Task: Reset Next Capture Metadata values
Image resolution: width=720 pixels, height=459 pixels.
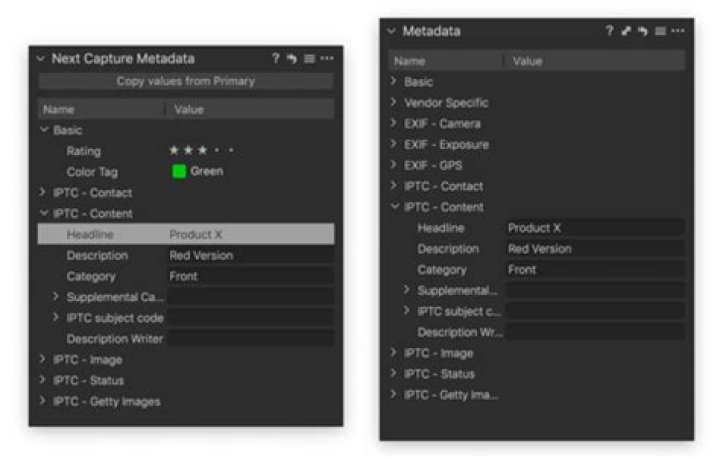Action: (292, 59)
